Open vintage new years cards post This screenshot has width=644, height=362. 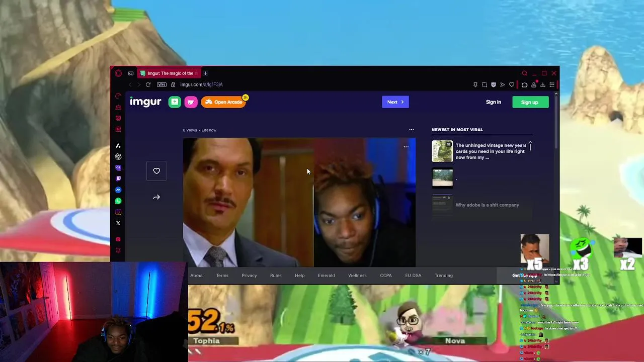[491, 151]
